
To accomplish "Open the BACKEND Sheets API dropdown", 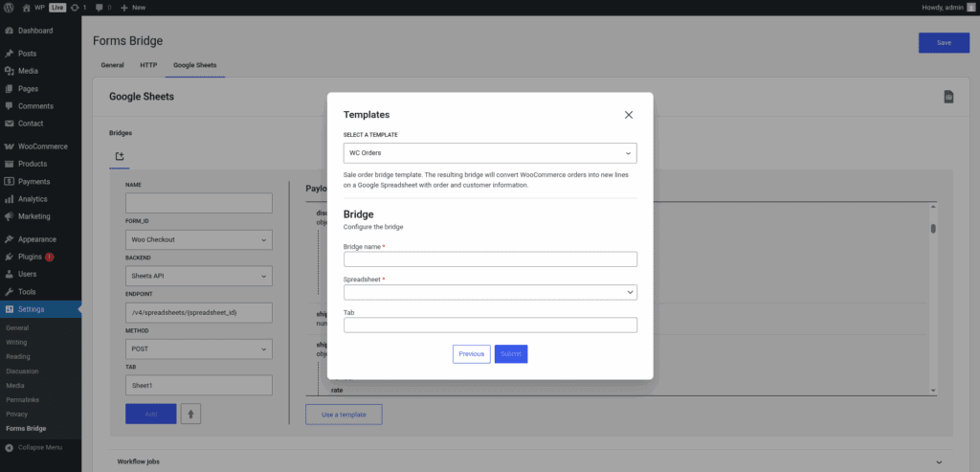I will tap(199, 276).
